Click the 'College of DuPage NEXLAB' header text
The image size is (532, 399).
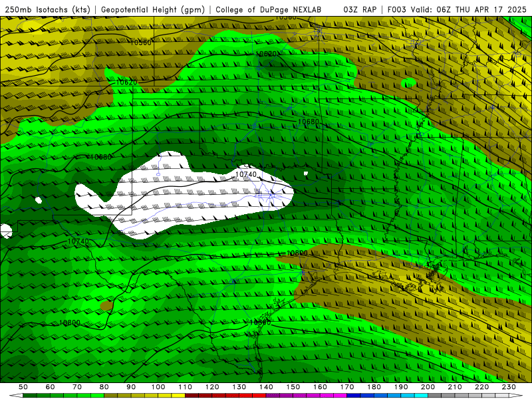(x=268, y=9)
